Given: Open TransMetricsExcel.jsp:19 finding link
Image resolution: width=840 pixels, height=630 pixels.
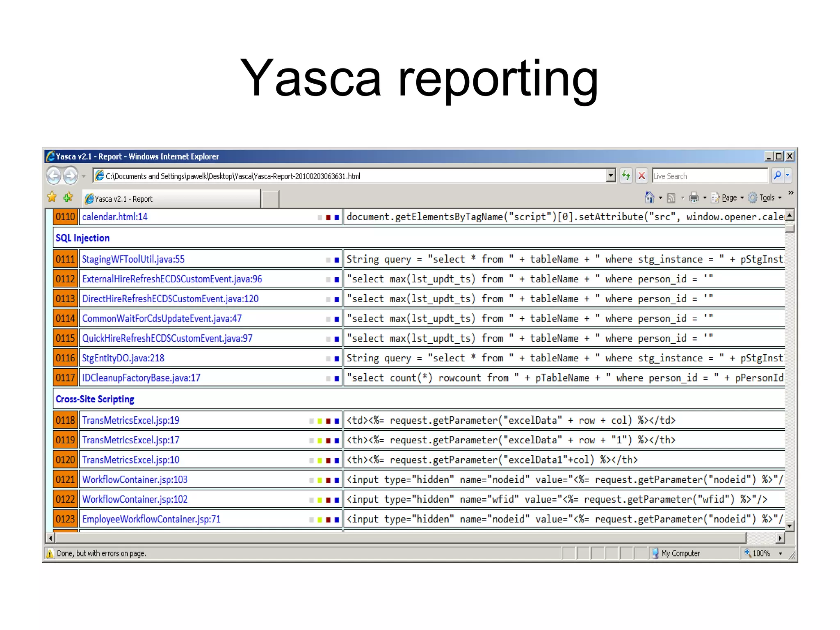Looking at the screenshot, I should click(x=130, y=420).
